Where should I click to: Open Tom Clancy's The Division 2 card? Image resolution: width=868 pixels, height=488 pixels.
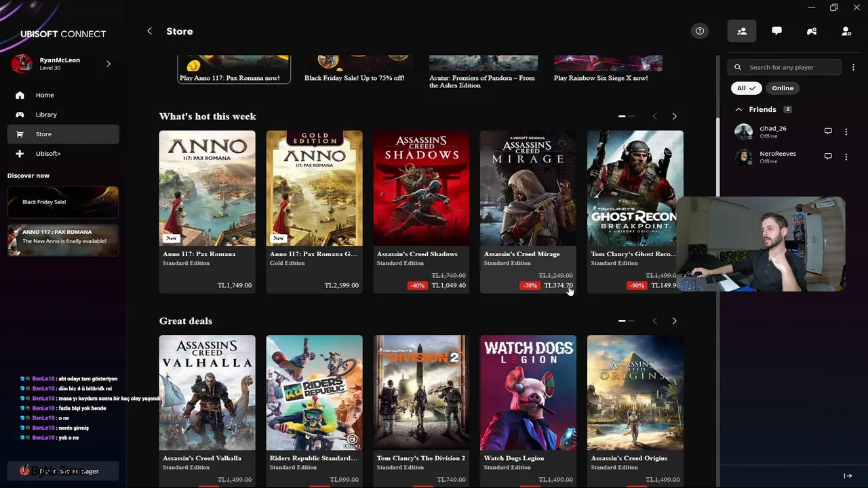422,411
